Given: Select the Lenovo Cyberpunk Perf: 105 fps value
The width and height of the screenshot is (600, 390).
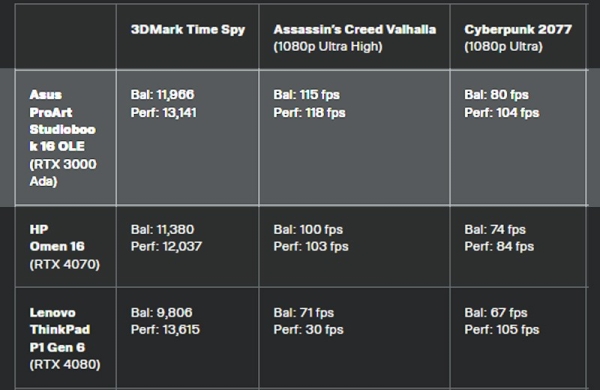Looking at the screenshot, I should [x=502, y=330].
